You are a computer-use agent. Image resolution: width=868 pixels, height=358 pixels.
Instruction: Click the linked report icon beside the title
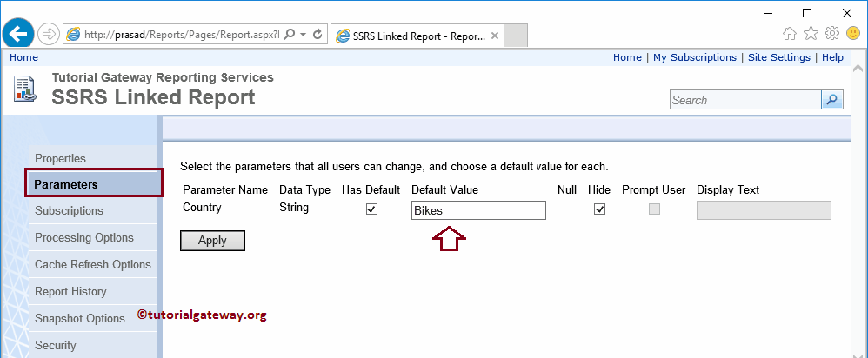tap(25, 89)
